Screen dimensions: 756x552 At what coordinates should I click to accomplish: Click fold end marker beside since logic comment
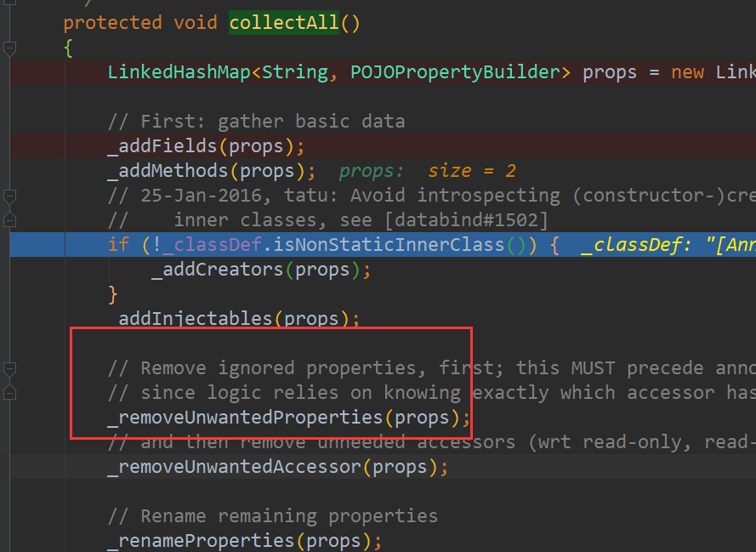click(x=10, y=393)
